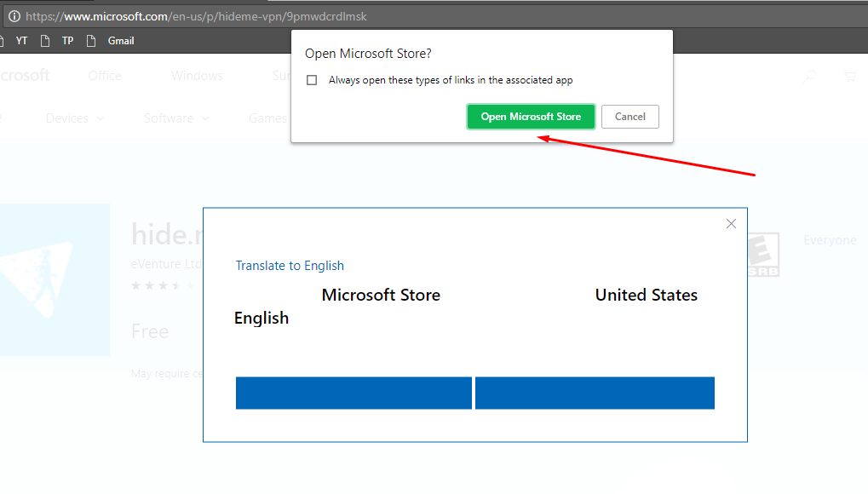Click the "Open Microsoft Store?" dialog title
The height and width of the screenshot is (494, 868).
[368, 54]
